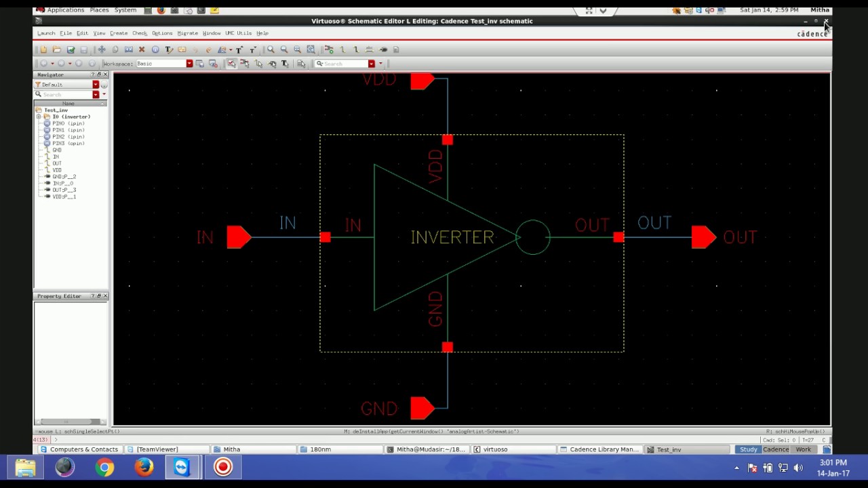Viewport: 868px width, 488px height.
Task: Open the Launch menu
Action: coord(46,33)
